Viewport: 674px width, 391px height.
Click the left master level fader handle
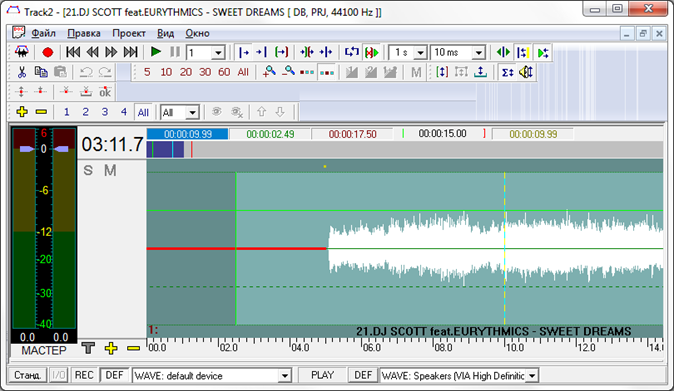(x=27, y=149)
